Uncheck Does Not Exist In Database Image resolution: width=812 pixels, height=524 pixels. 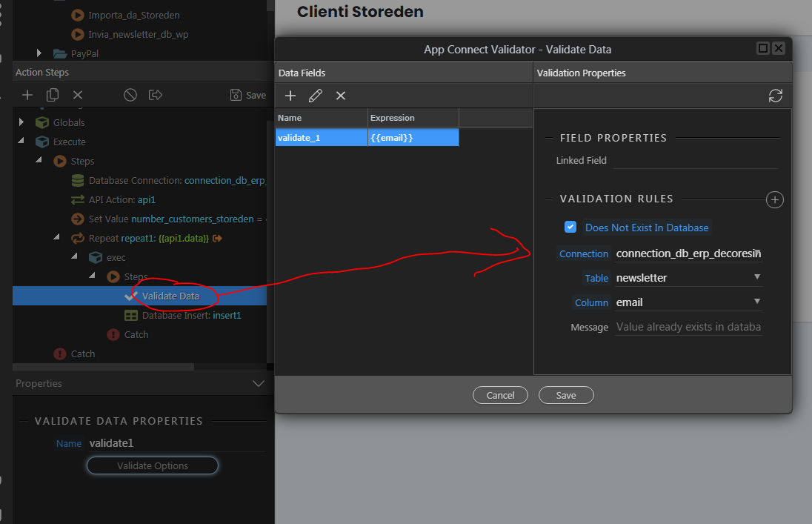click(x=570, y=227)
